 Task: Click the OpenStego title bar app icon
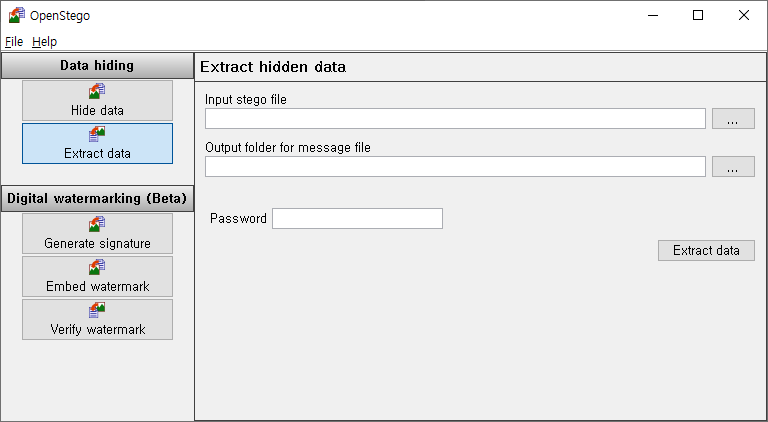[x=16, y=15]
